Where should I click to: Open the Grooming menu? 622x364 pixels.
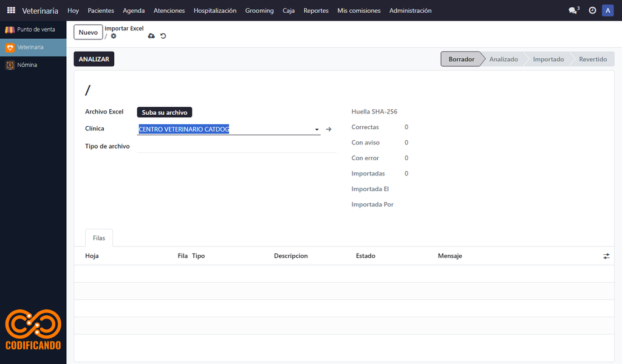[x=259, y=10]
